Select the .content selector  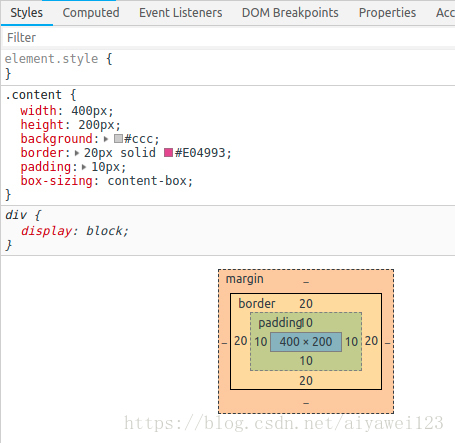[33, 95]
